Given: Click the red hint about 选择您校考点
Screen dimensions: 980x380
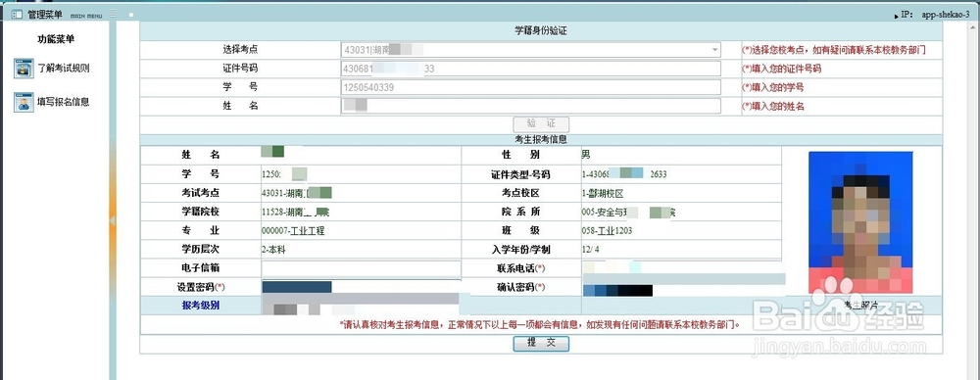Looking at the screenshot, I should click(833, 49).
